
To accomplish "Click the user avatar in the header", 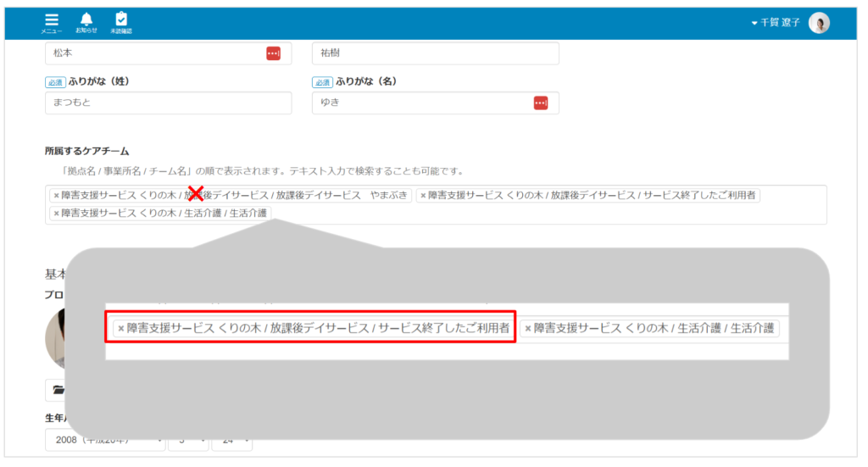I will [x=819, y=23].
